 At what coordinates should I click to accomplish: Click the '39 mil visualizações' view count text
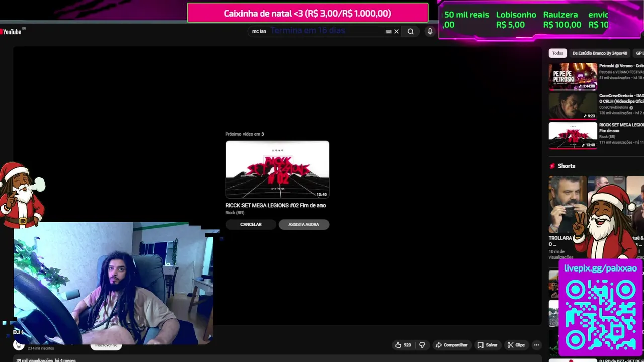(x=35, y=360)
